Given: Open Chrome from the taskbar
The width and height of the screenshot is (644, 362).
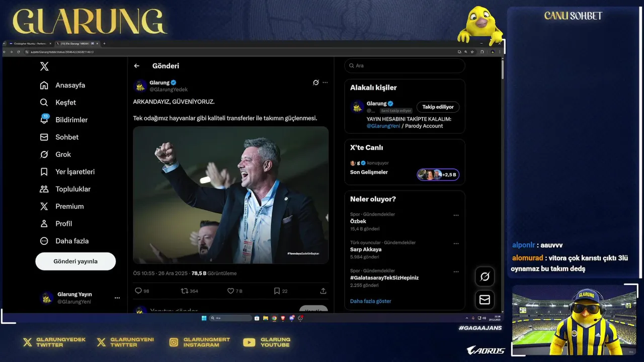Looking at the screenshot, I should coord(274,318).
